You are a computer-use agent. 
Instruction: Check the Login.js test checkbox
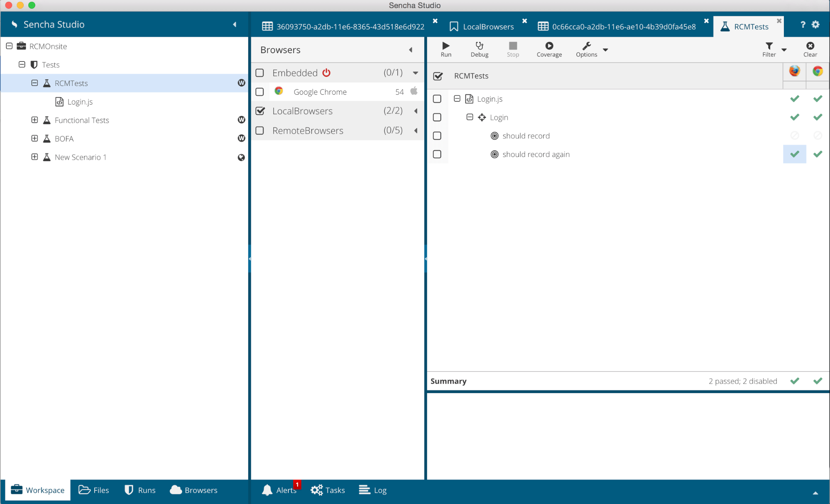click(437, 99)
